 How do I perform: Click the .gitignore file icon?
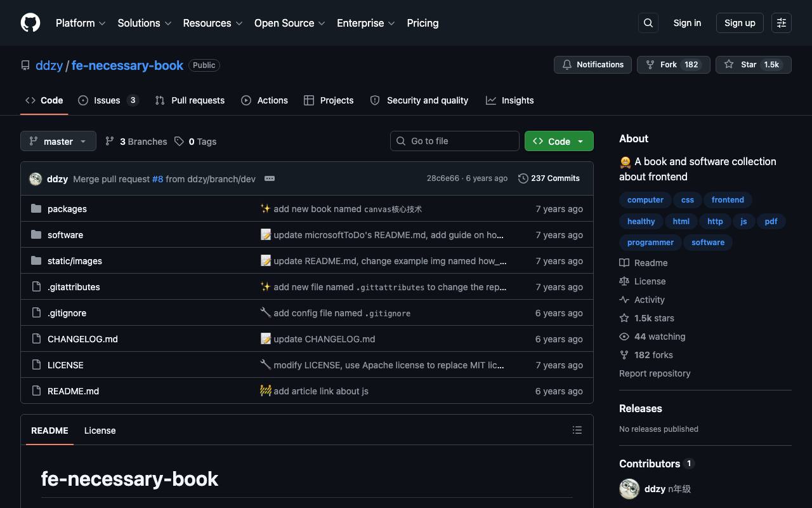(36, 313)
